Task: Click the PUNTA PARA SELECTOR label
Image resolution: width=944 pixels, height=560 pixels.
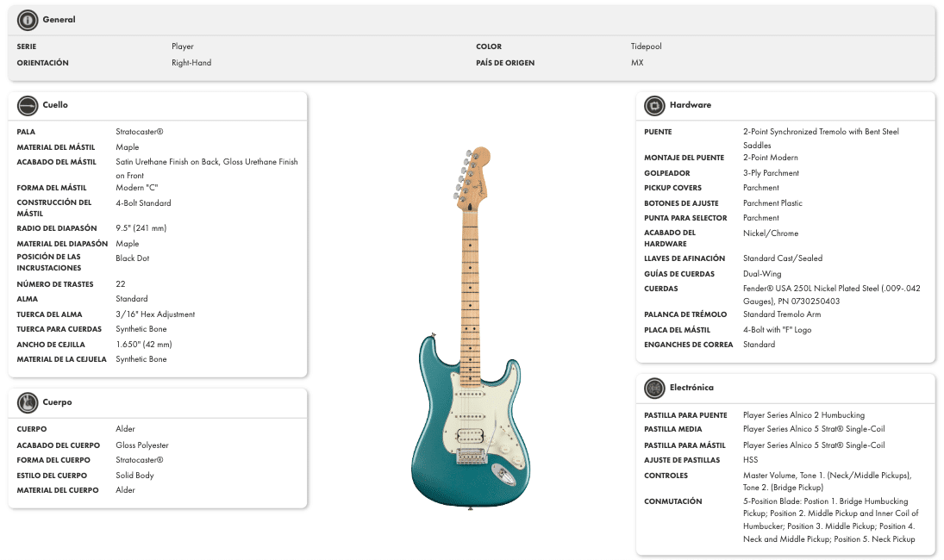Action: [685, 218]
